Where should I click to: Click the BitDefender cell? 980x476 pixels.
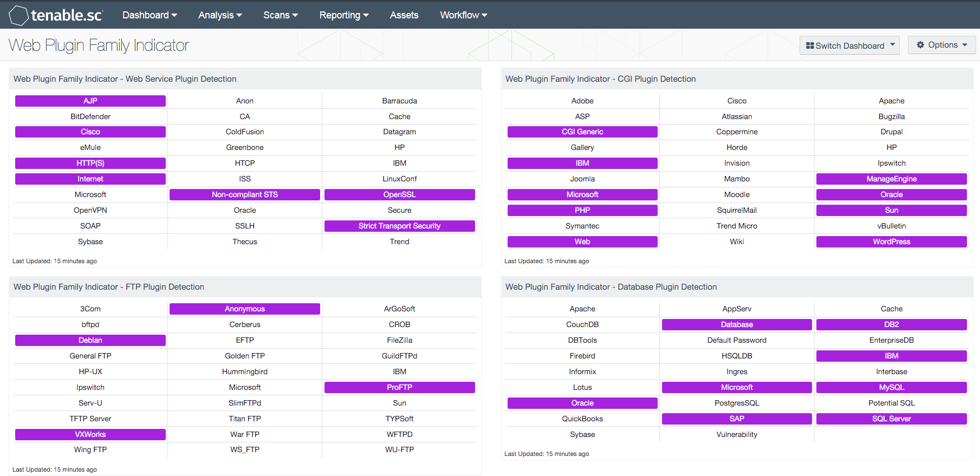coord(90,116)
